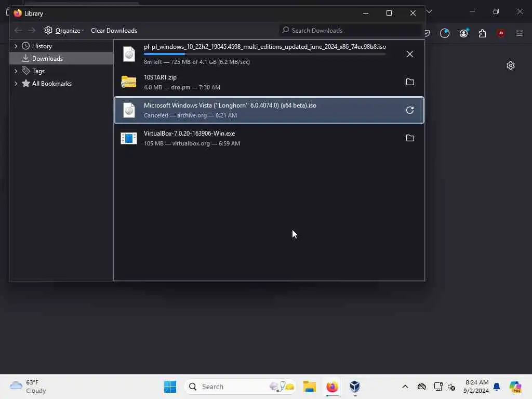
Task: Click the cloud sync tray icon
Action: tap(422, 387)
